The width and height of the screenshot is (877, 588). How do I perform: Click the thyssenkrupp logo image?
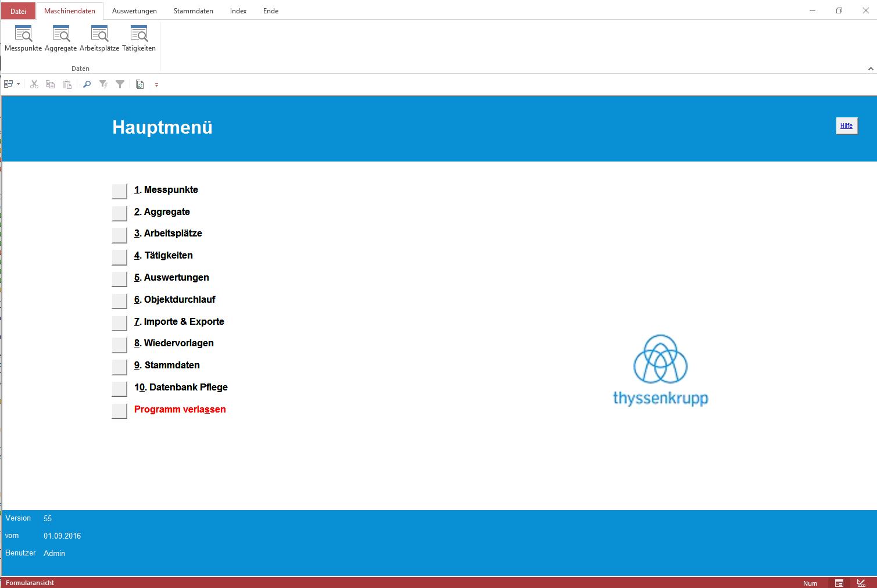coord(660,370)
